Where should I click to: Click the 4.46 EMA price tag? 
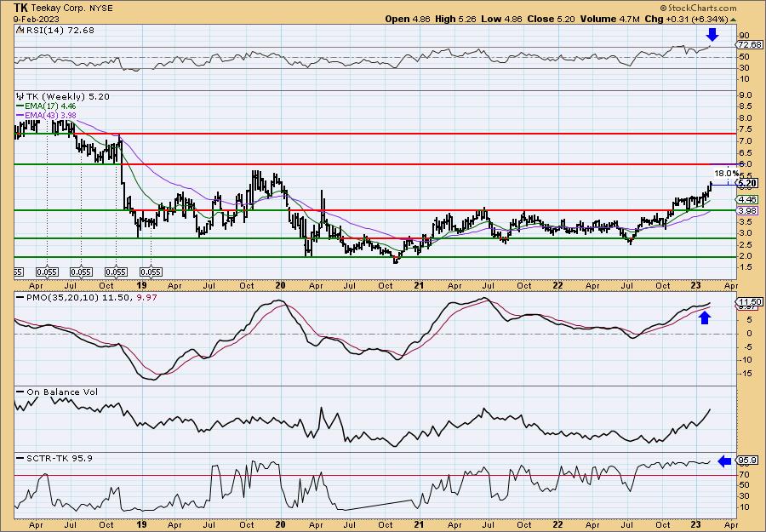[748, 199]
